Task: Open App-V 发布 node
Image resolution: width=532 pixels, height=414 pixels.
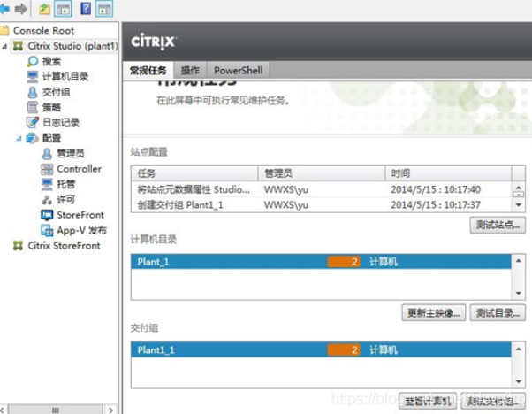Action: [81, 230]
